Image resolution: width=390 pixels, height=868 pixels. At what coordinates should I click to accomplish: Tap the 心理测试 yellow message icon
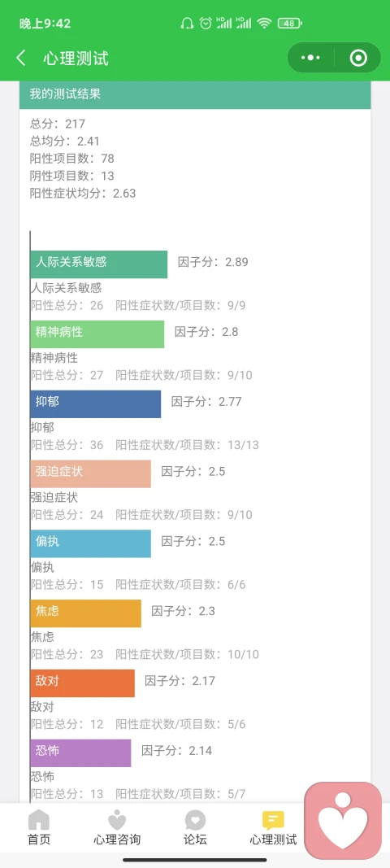point(273,820)
